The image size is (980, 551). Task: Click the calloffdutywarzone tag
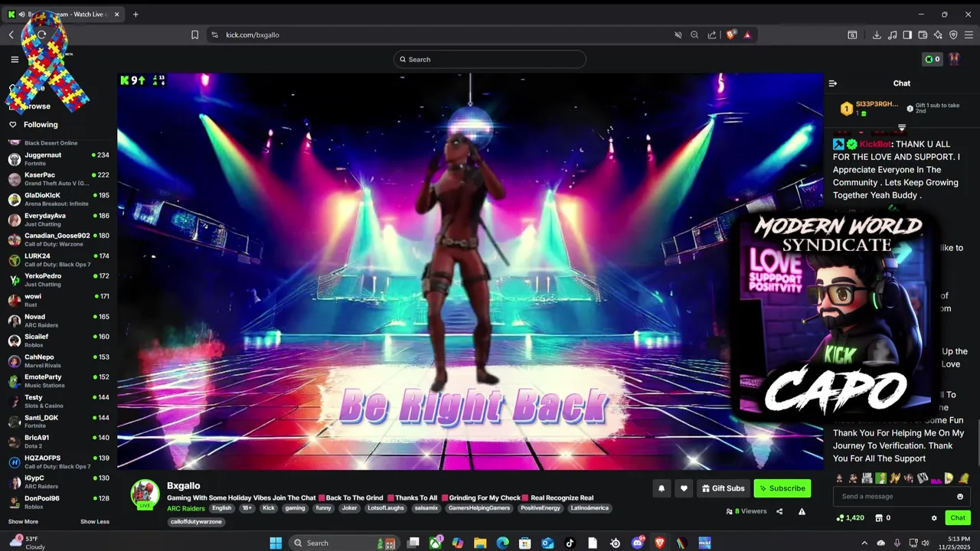point(196,522)
